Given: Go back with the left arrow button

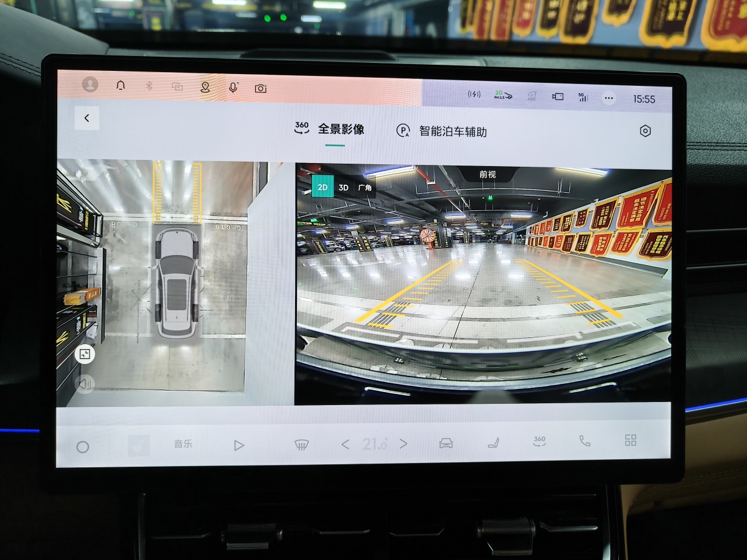Looking at the screenshot, I should tap(87, 118).
